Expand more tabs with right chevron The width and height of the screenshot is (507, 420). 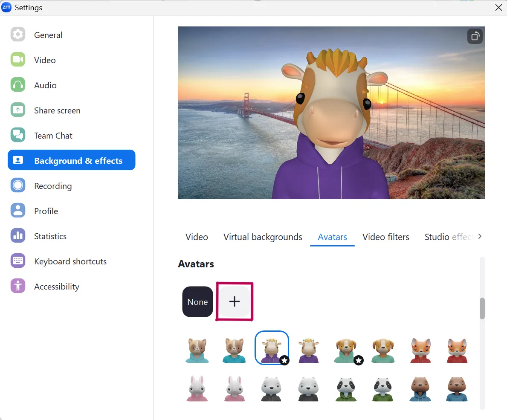[480, 236]
